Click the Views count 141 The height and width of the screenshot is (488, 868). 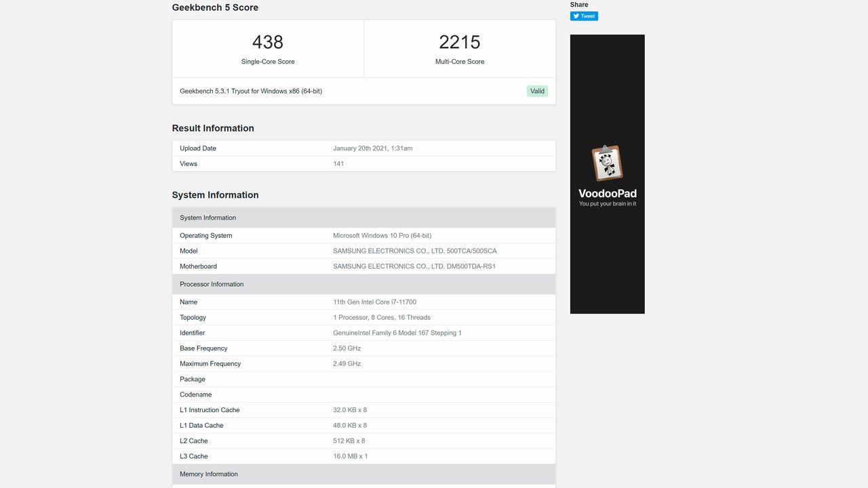click(338, 164)
